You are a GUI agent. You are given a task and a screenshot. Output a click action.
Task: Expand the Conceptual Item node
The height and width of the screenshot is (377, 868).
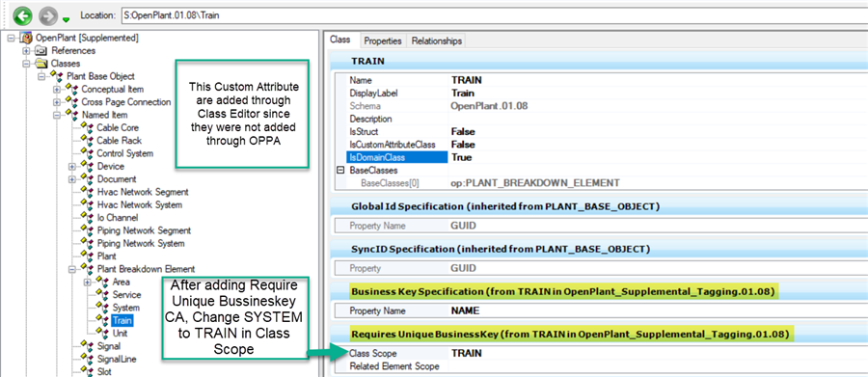coord(56,89)
